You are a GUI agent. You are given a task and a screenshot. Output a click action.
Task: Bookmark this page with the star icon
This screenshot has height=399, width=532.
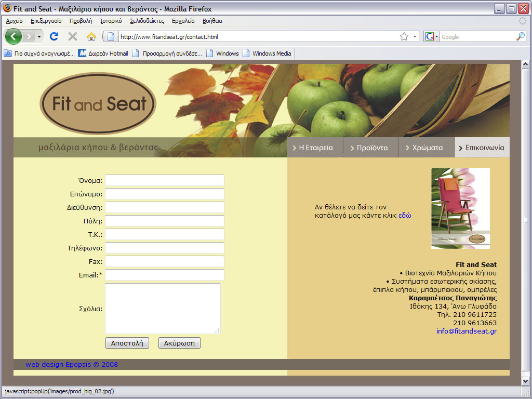404,37
